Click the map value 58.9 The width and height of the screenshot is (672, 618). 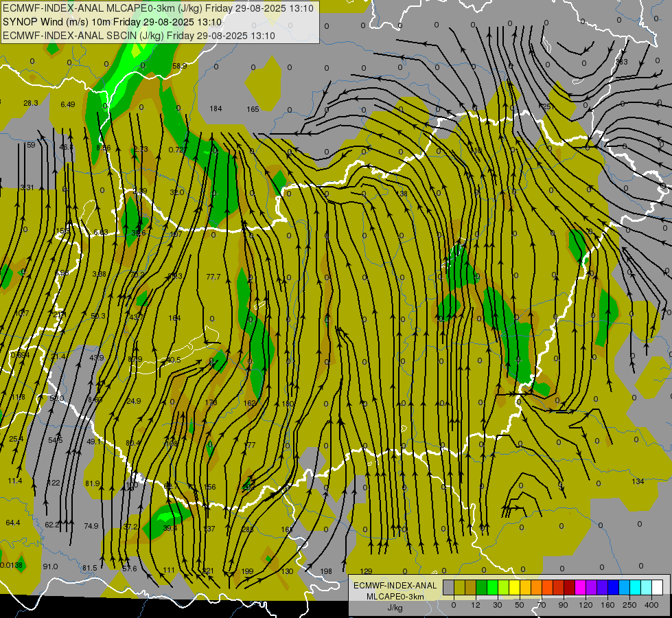tap(180, 66)
